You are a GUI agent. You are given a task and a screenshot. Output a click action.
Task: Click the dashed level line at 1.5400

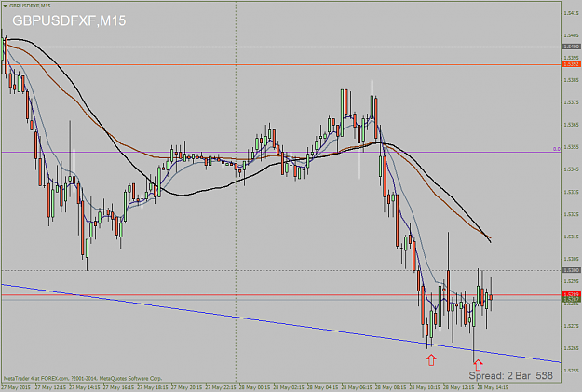280,47
